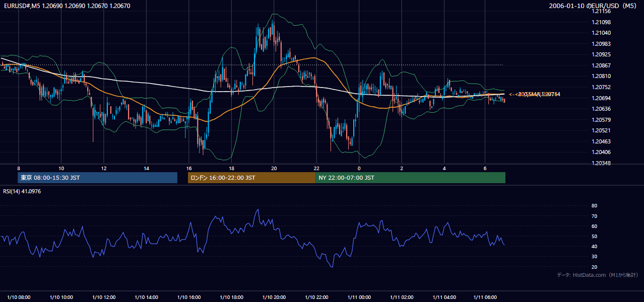Click the 2006-01-10 のEUR/USD (M5) title

pos(594,6)
